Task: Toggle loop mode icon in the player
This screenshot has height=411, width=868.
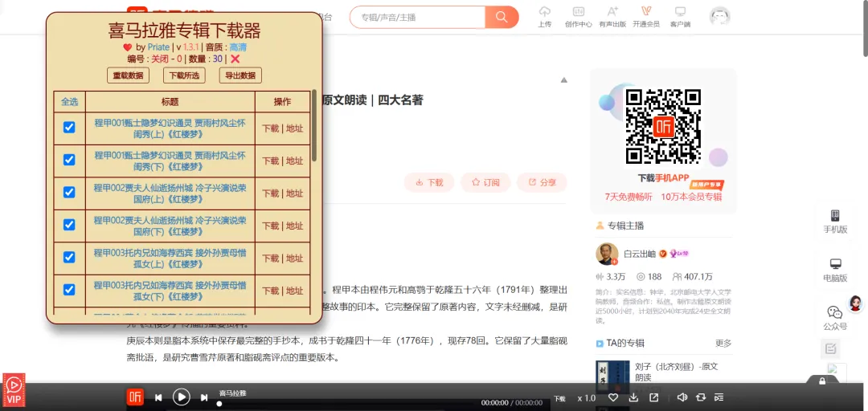Action: [x=701, y=397]
